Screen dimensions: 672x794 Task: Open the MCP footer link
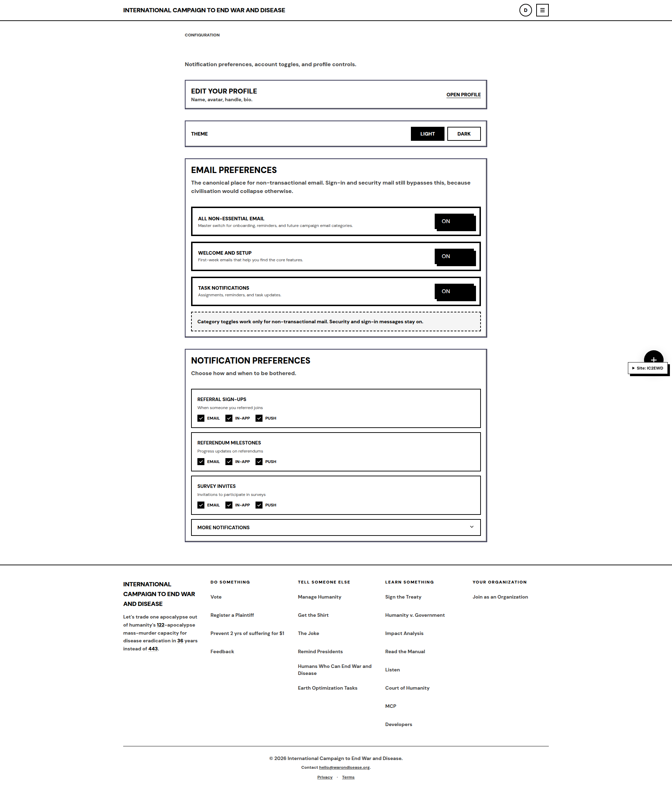(391, 706)
